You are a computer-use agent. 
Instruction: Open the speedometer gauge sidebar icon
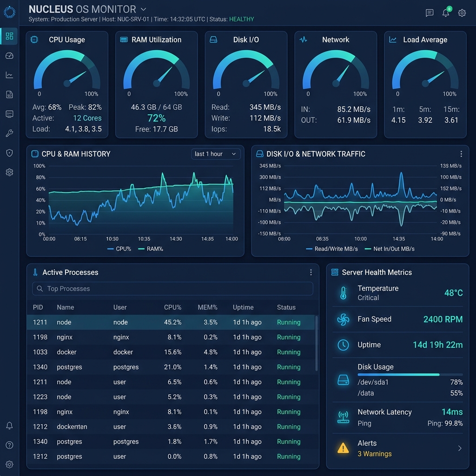coord(9,56)
